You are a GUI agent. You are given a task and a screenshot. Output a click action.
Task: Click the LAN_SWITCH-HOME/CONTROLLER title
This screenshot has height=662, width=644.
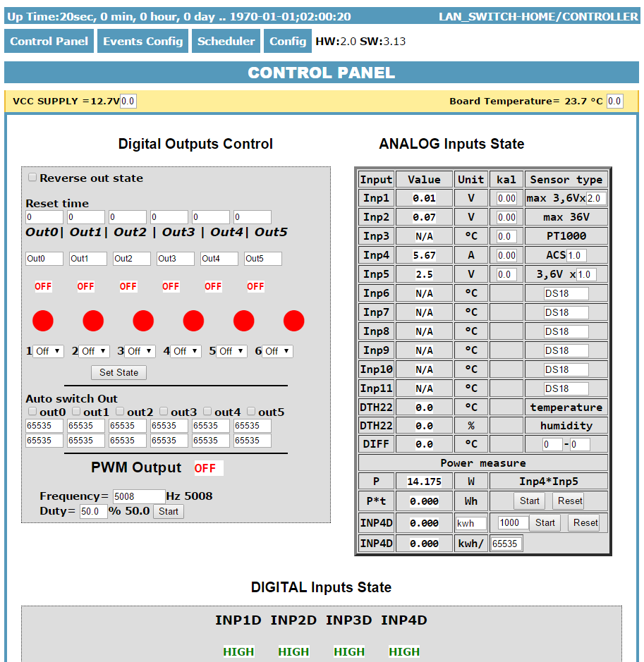(538, 16)
